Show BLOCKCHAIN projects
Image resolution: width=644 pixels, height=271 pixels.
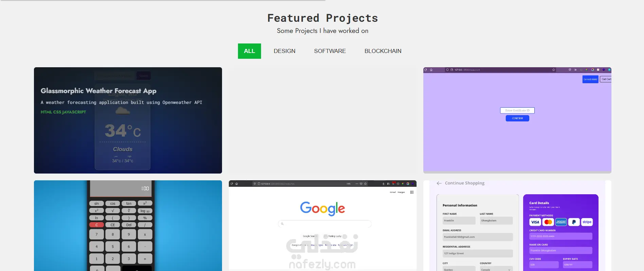(x=383, y=51)
